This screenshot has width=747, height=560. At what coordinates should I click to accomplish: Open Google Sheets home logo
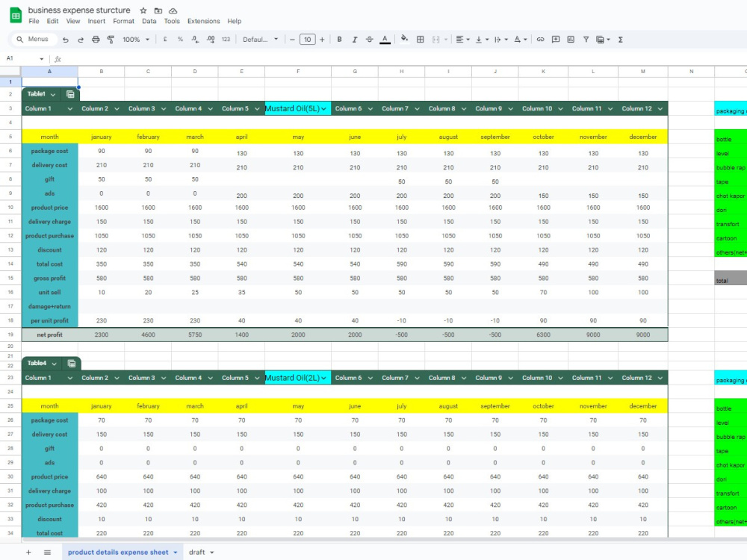(x=16, y=15)
